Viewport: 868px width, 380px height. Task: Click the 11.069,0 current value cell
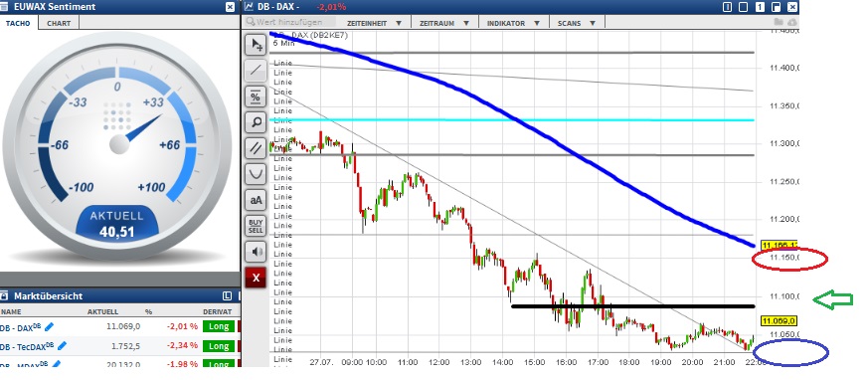[x=123, y=327]
